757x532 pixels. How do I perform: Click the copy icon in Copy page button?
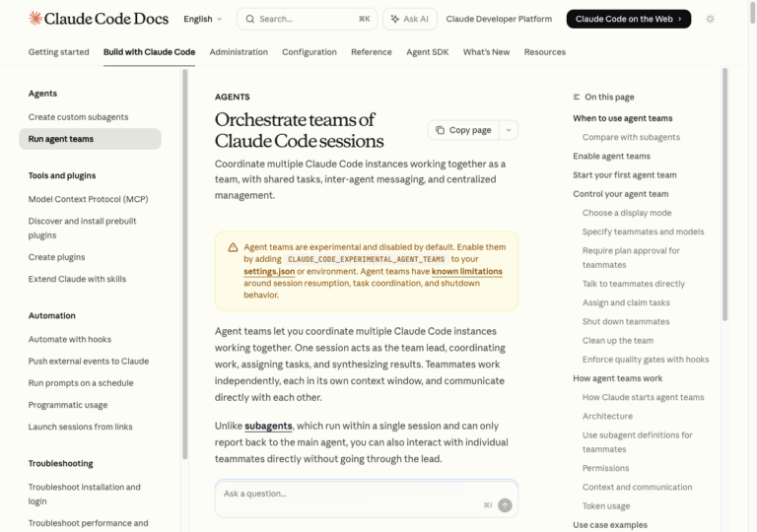[440, 130]
